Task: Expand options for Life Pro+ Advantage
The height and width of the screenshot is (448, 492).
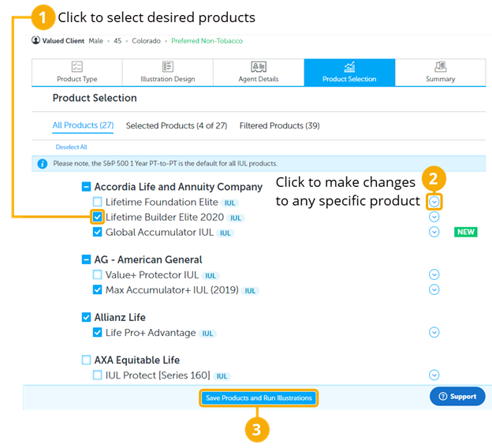Action: click(434, 332)
